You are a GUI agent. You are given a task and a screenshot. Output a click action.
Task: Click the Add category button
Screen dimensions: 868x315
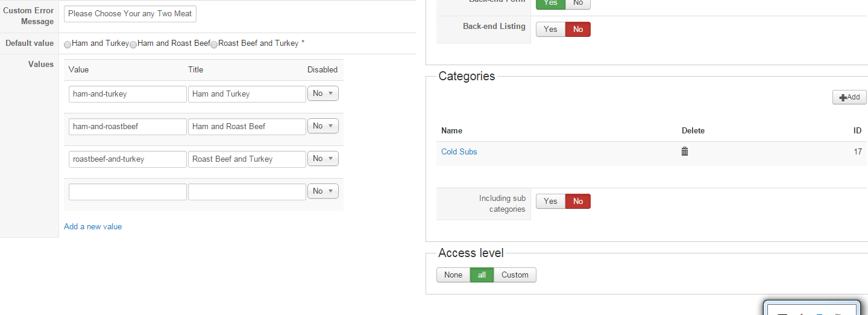849,97
